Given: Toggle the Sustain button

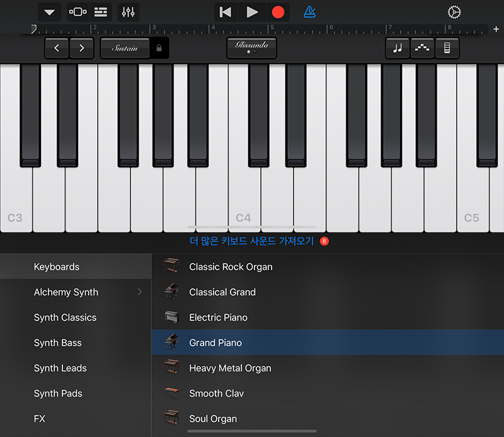Looking at the screenshot, I should [125, 48].
